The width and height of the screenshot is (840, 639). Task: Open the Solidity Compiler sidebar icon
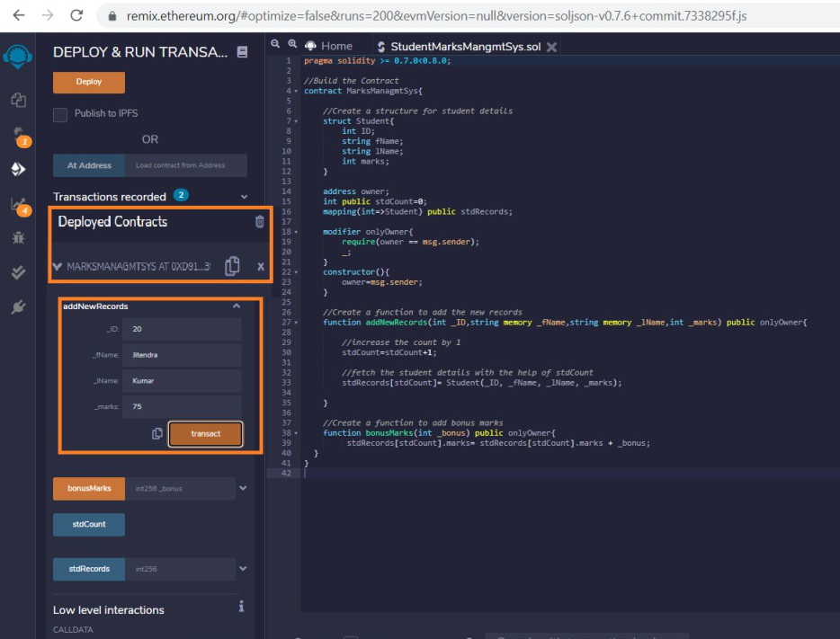(18, 135)
